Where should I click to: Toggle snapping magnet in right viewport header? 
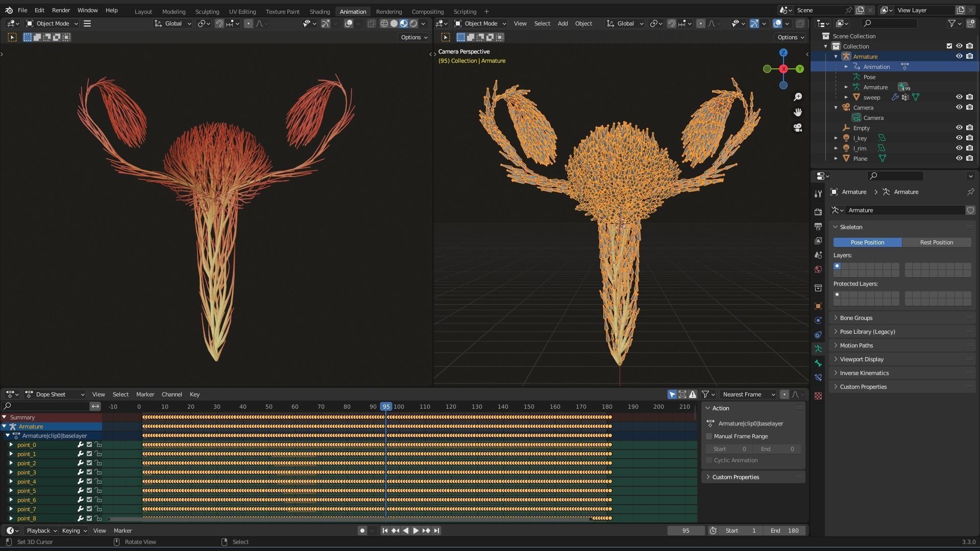(672, 23)
